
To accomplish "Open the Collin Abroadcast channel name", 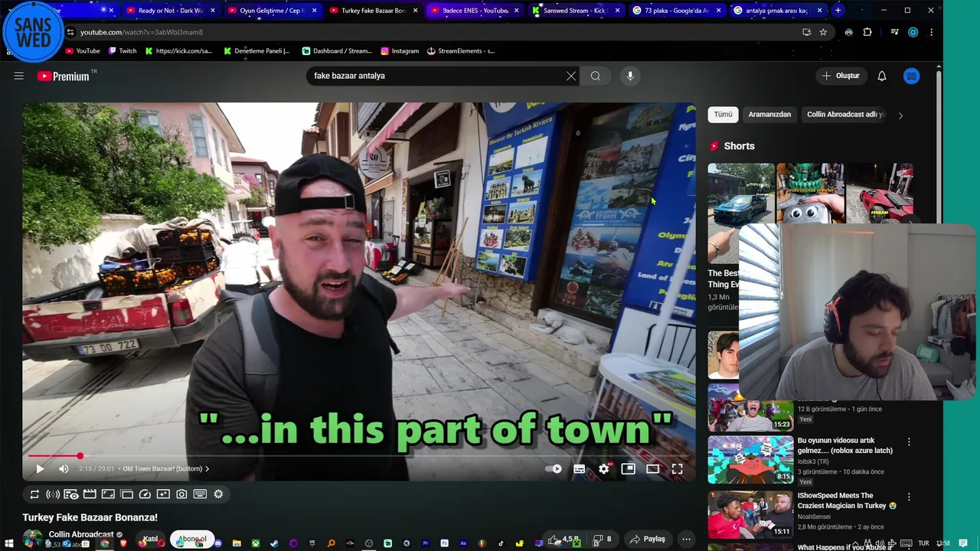I will coord(80,534).
